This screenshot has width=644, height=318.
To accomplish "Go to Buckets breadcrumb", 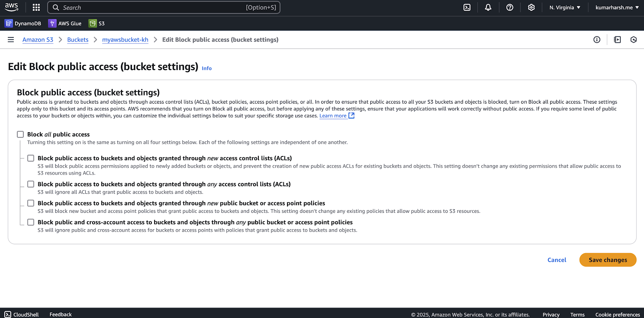I will pyautogui.click(x=78, y=39).
